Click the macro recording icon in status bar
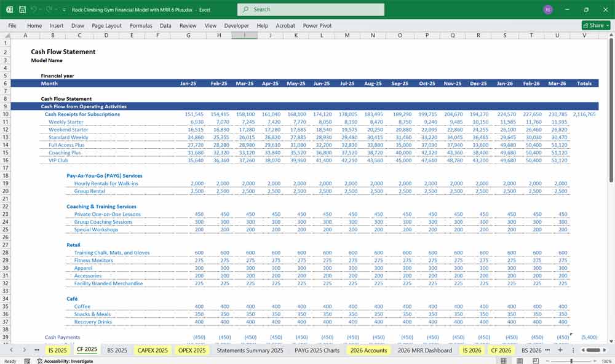Viewport: 615px width, 364px height. click(x=27, y=361)
